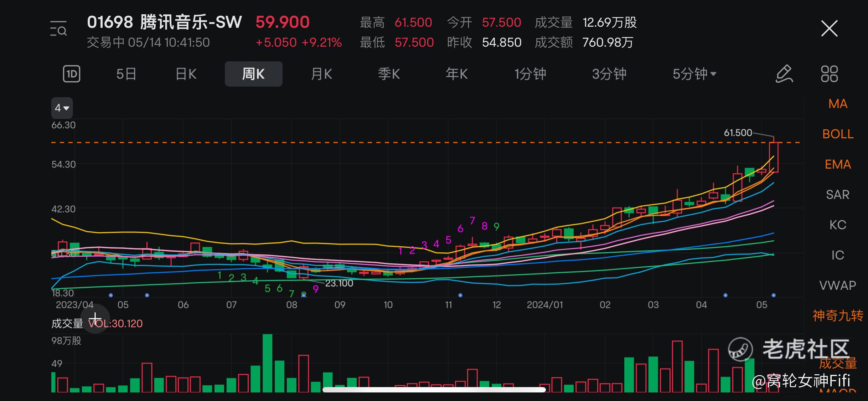
Task: Open the multi-chart grid layout icon
Action: click(829, 74)
